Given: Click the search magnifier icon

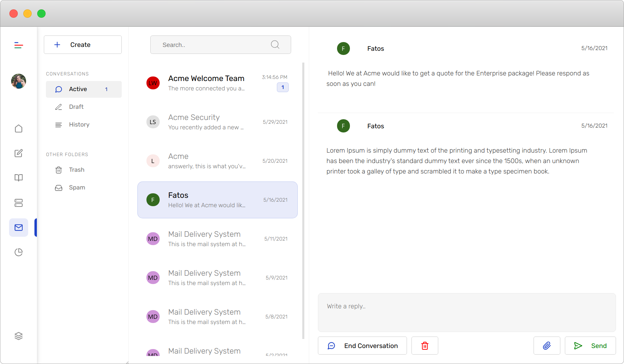Looking at the screenshot, I should click(274, 45).
